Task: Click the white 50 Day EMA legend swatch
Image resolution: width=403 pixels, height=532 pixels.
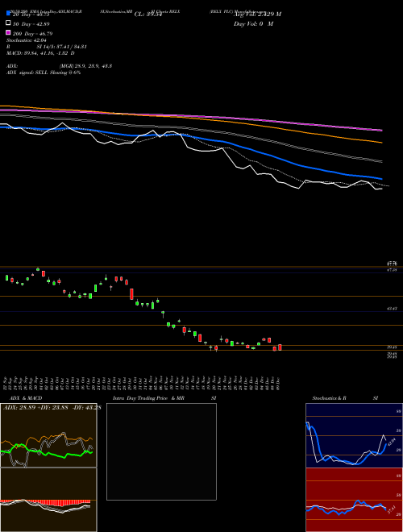Action: (x=8, y=23)
